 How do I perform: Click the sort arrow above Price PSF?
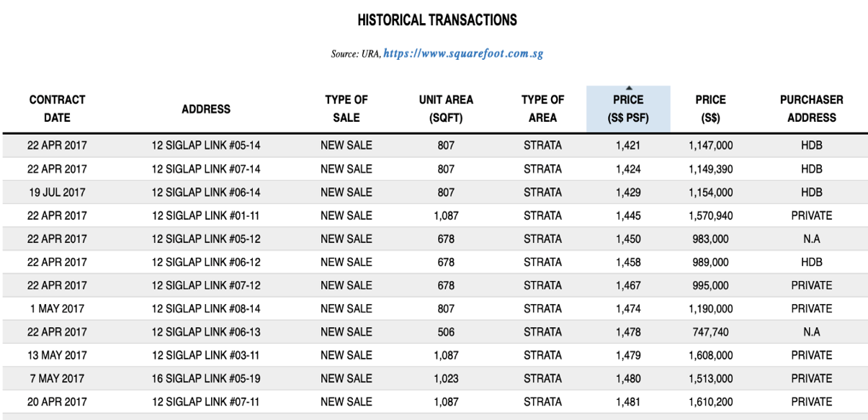[629, 89]
